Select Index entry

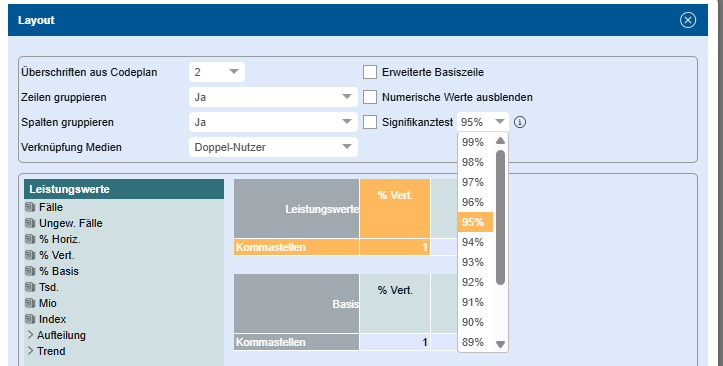coord(52,319)
